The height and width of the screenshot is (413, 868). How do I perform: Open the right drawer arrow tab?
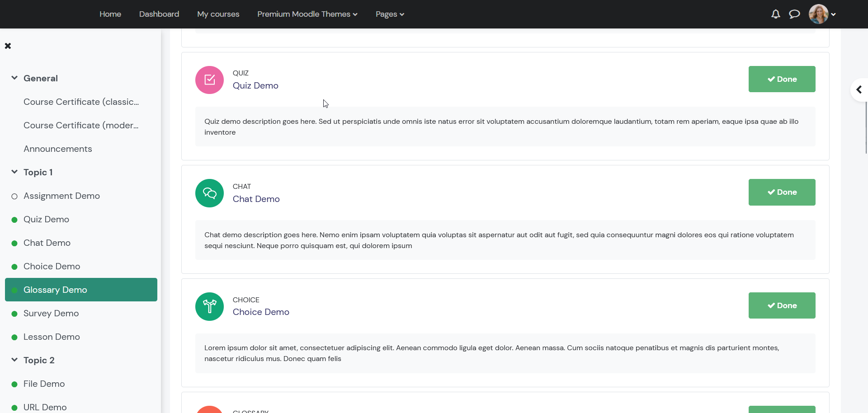(859, 89)
